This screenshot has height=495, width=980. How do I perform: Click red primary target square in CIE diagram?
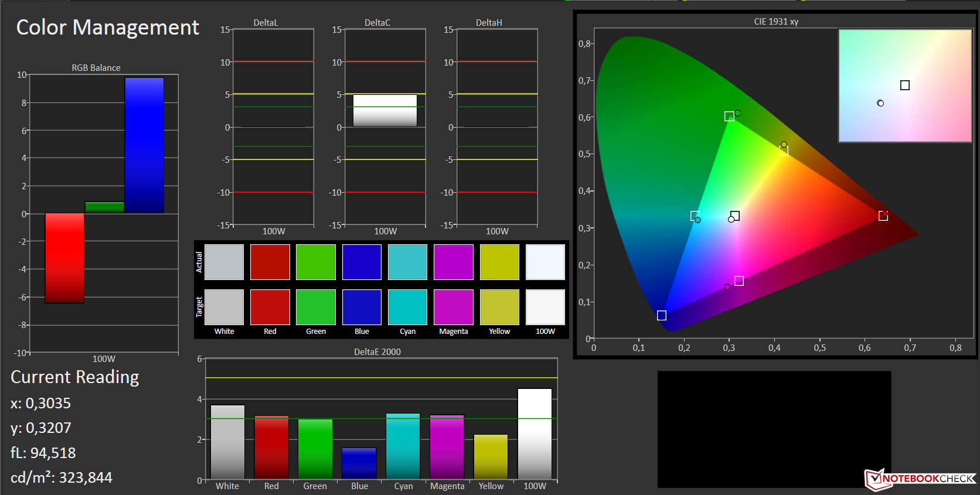pos(883,216)
